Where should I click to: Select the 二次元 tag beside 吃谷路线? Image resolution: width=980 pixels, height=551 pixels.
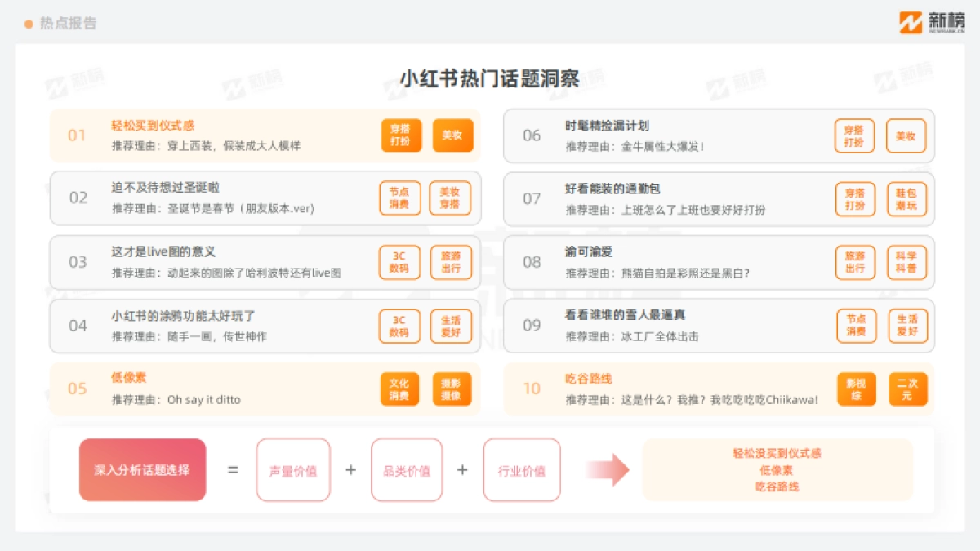pos(906,389)
